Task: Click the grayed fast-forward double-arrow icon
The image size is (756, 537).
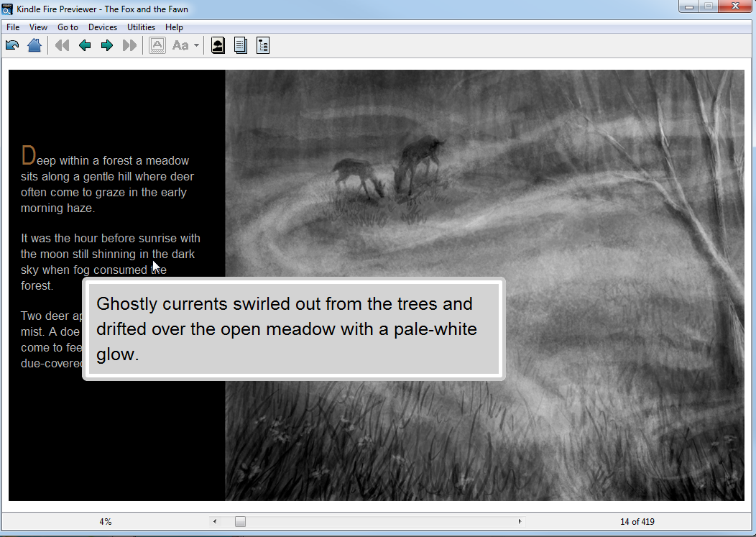Action: [x=129, y=46]
